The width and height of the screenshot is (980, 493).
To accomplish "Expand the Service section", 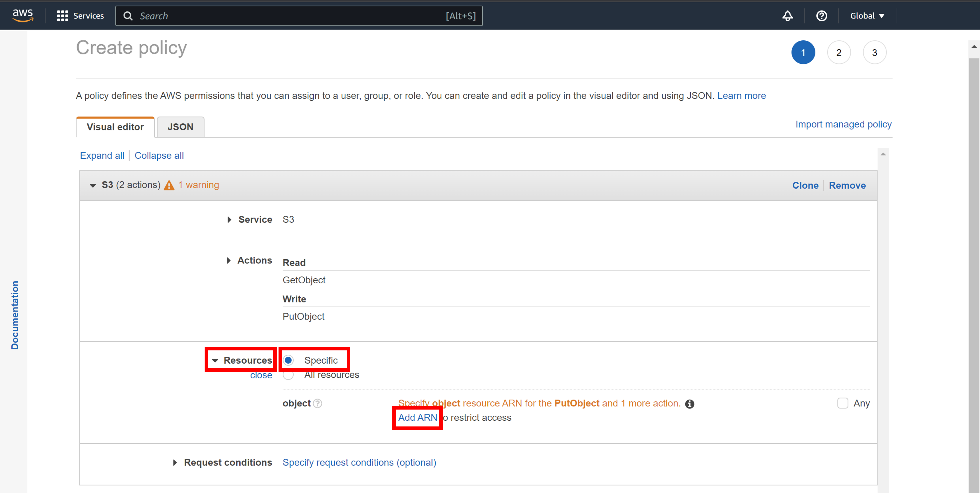I will 229,219.
